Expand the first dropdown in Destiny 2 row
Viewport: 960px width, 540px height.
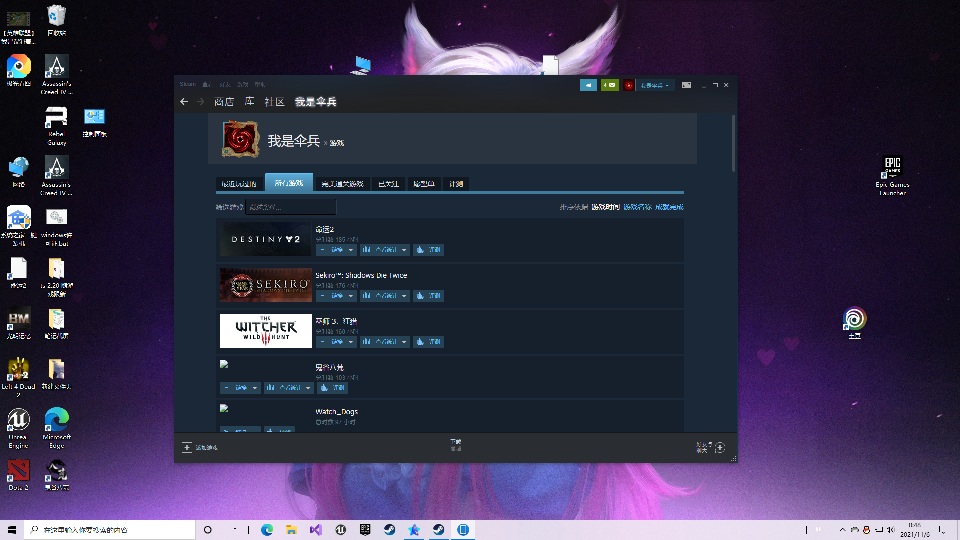point(336,250)
